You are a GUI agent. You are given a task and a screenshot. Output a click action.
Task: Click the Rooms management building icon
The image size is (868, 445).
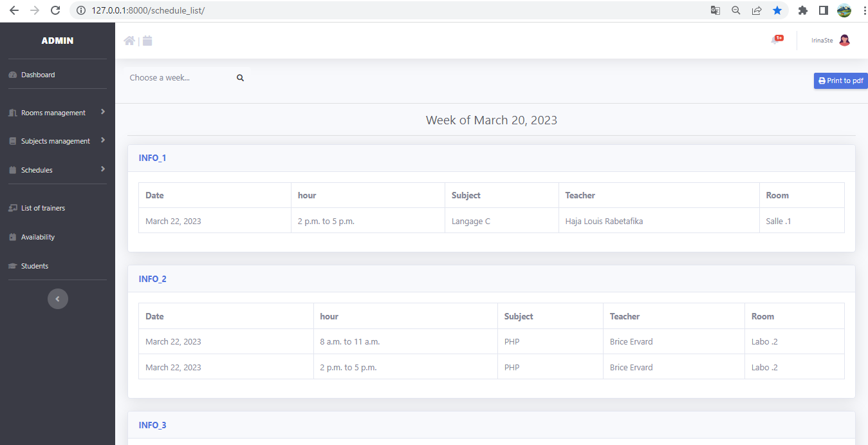tap(12, 113)
